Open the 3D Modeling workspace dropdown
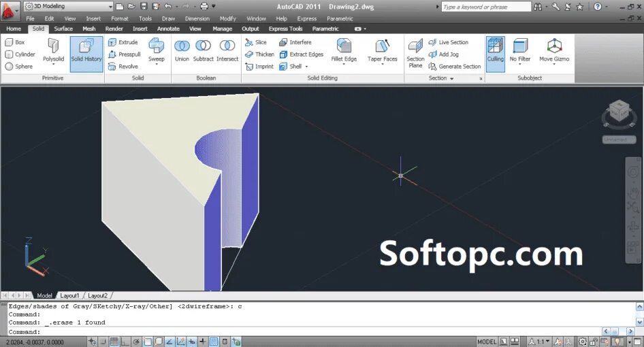Screen dimensions: 644x347 point(69,6)
